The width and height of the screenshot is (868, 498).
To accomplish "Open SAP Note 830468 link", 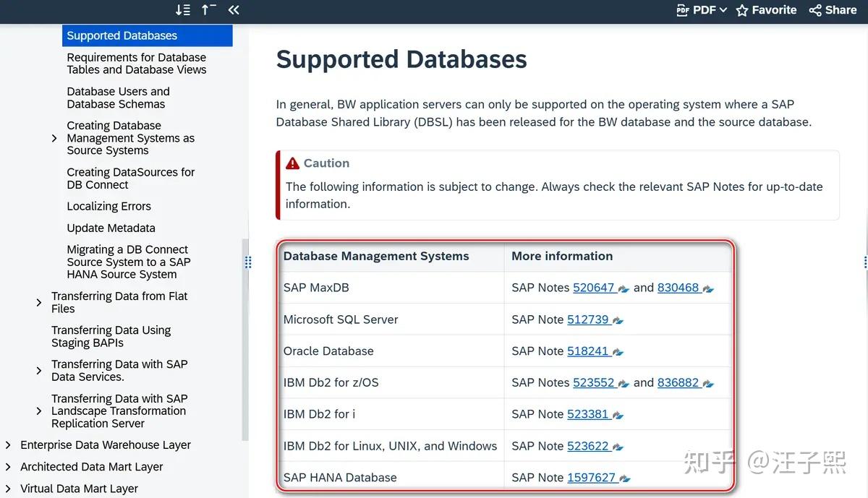I will pyautogui.click(x=678, y=288).
